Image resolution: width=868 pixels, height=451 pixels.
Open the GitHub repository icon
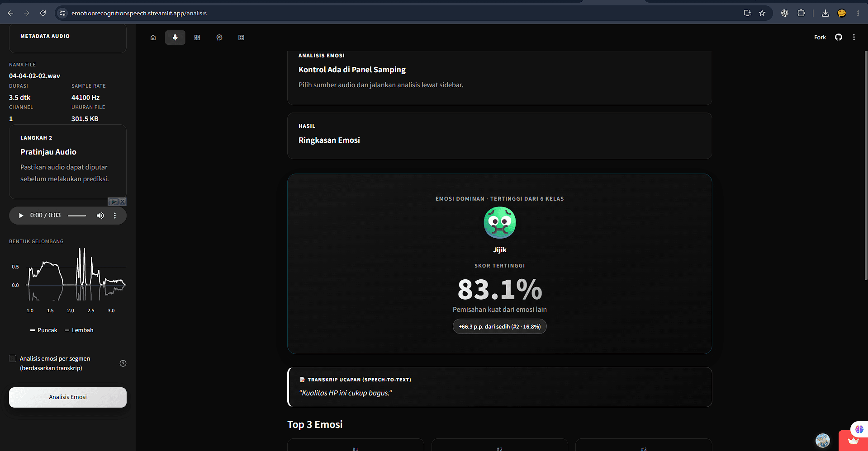(x=839, y=38)
